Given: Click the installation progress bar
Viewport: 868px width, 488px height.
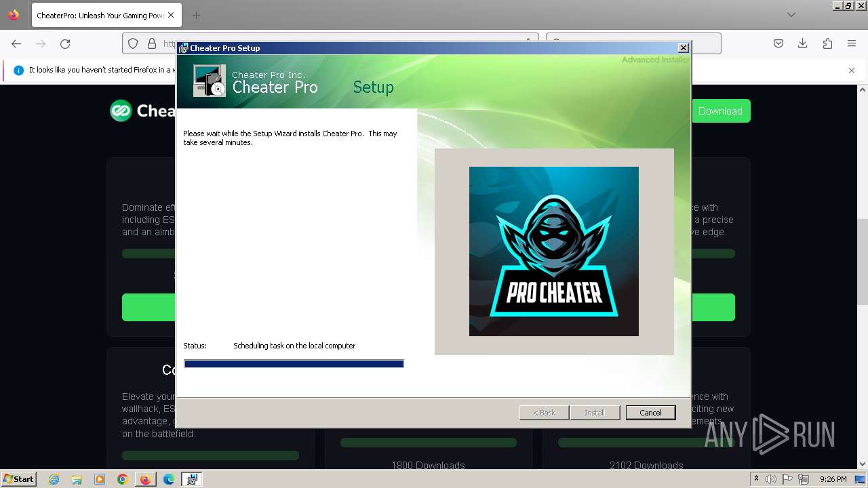Looking at the screenshot, I should pyautogui.click(x=294, y=364).
